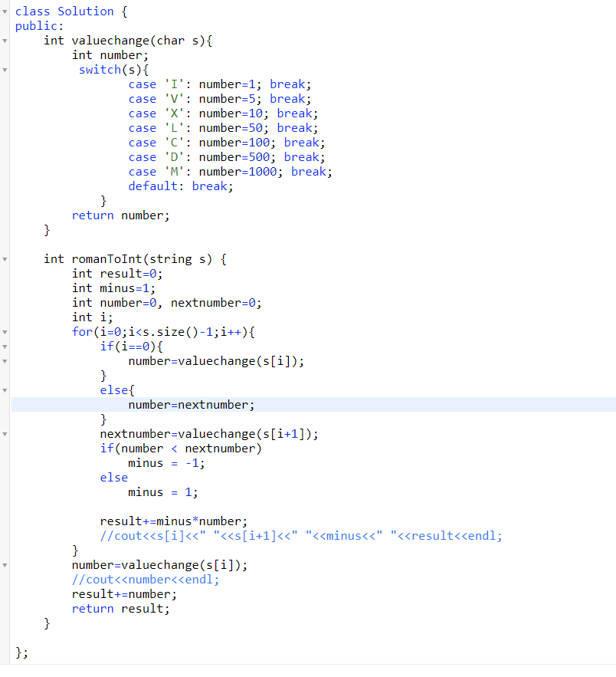Click the highlighted 'number=nextnumber;' line
Viewport: 616px width, 677px height.
313,405
